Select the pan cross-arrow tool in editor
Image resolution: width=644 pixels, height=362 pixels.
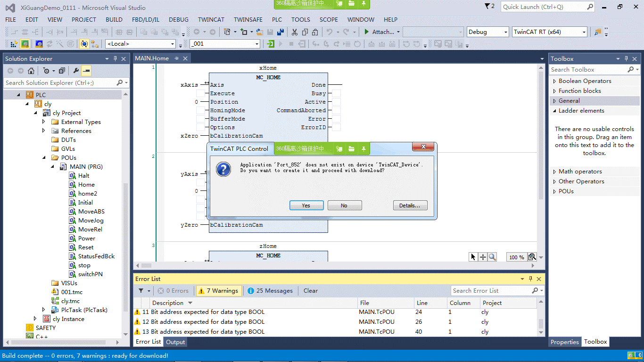[x=483, y=257]
